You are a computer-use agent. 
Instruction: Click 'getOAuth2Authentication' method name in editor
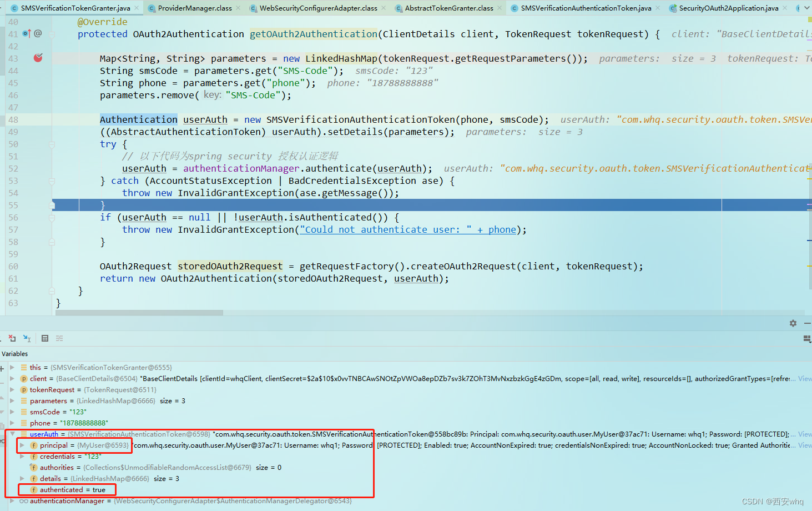click(x=314, y=34)
